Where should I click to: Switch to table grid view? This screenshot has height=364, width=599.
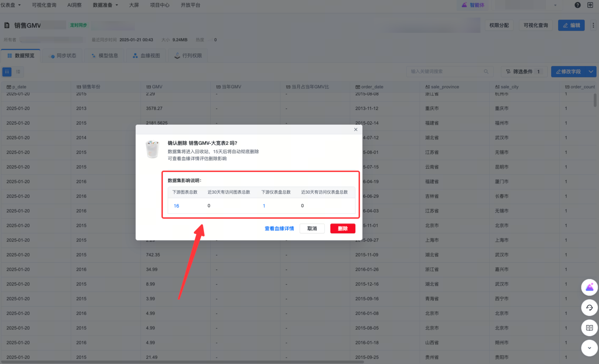[7, 72]
